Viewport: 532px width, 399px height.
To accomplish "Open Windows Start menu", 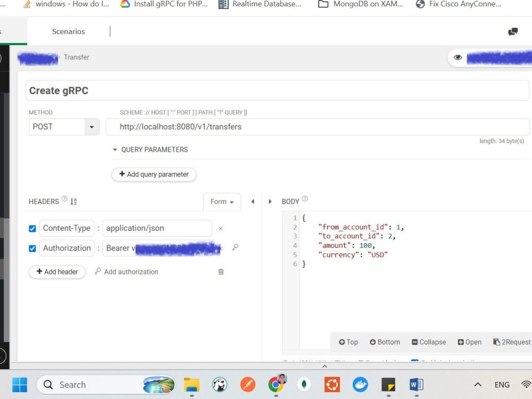I will pyautogui.click(x=20, y=385).
